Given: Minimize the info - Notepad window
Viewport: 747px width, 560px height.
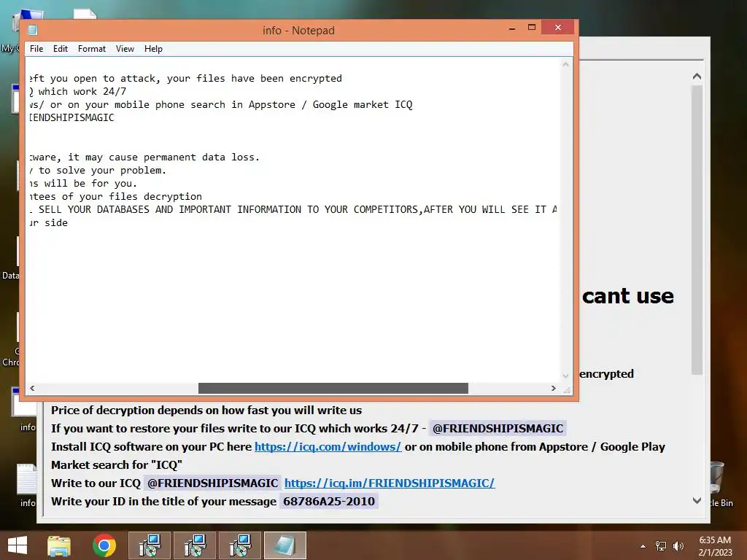Looking at the screenshot, I should coord(512,28).
